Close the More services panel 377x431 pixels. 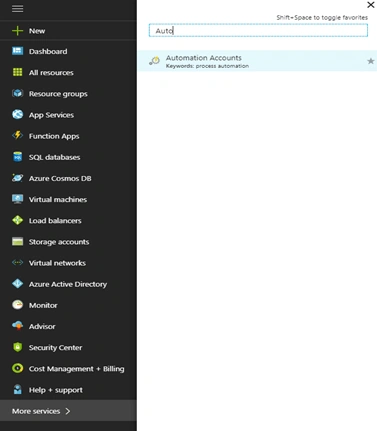371,5
